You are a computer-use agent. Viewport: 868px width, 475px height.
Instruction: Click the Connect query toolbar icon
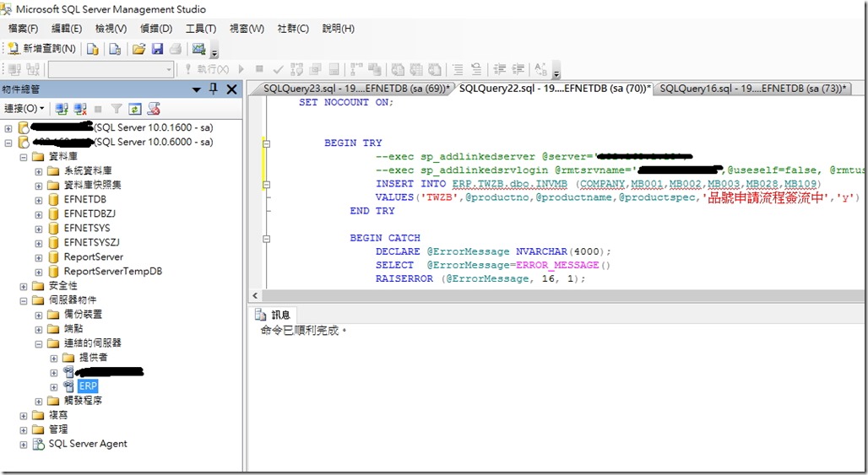point(14,69)
